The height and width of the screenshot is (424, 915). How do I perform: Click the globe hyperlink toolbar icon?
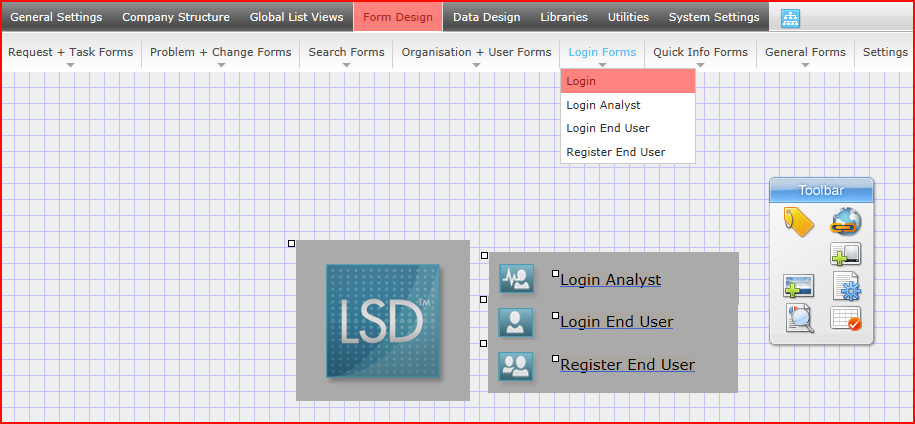(846, 222)
